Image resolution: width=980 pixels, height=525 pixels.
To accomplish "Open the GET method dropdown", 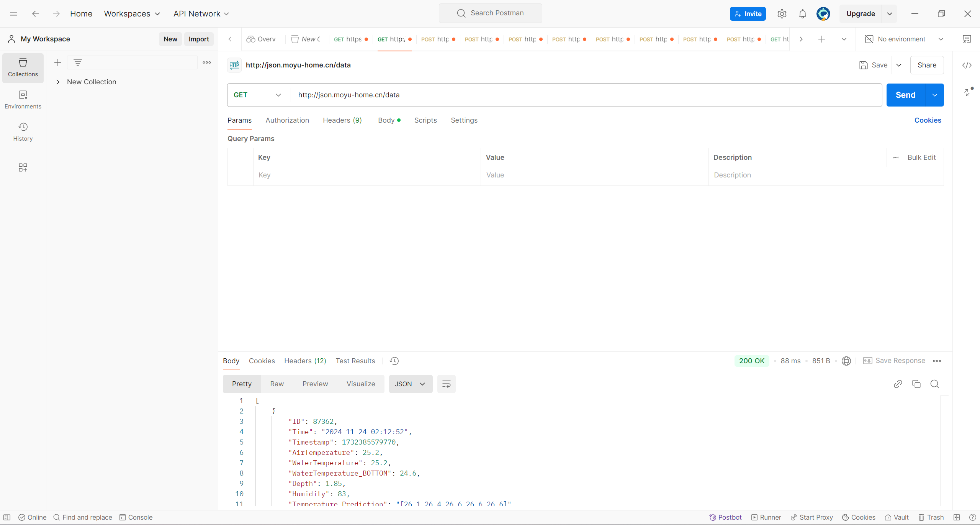I will tap(257, 95).
